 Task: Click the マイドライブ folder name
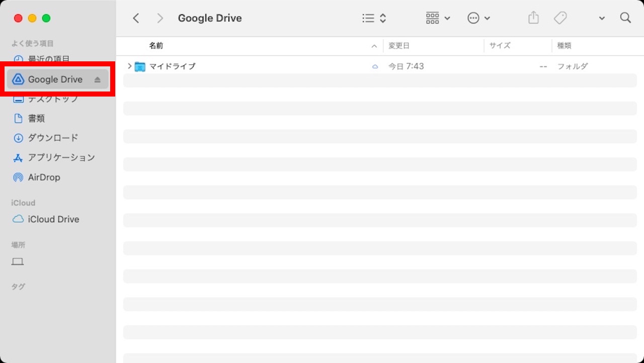172,66
